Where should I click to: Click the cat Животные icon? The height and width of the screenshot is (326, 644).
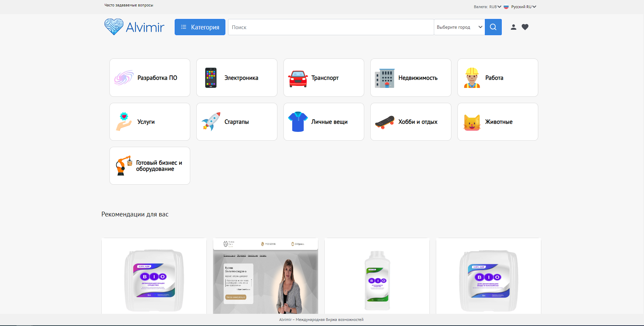tap(472, 122)
